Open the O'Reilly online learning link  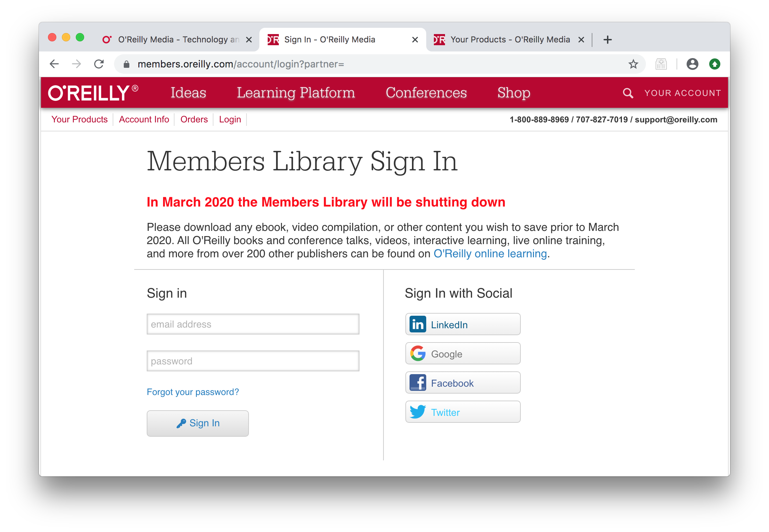[x=490, y=253]
